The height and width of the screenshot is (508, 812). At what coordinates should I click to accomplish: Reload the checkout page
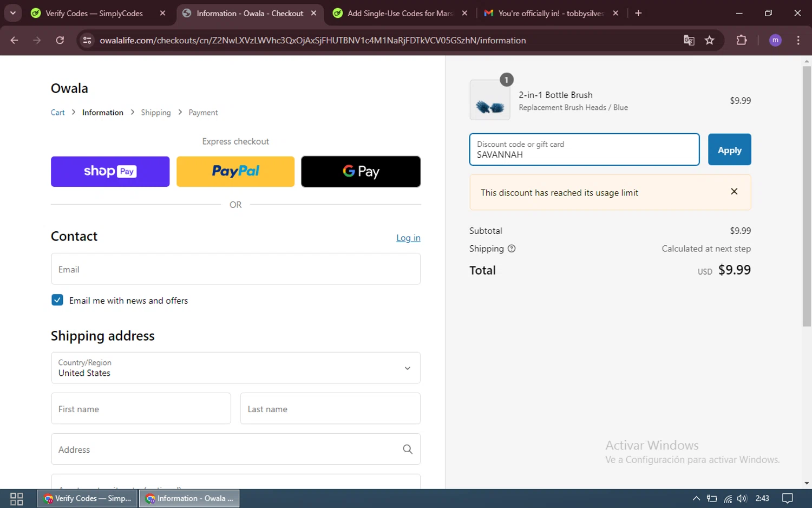[x=60, y=40]
